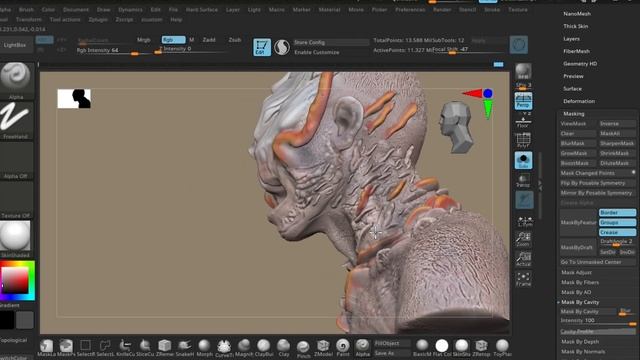The width and height of the screenshot is (640, 360).
Task: Click the Alpha Off slot
Action: pos(16,160)
